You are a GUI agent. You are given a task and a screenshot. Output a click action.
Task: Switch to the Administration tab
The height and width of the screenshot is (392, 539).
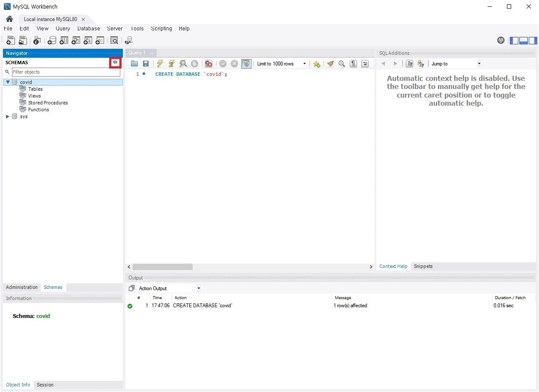click(22, 287)
